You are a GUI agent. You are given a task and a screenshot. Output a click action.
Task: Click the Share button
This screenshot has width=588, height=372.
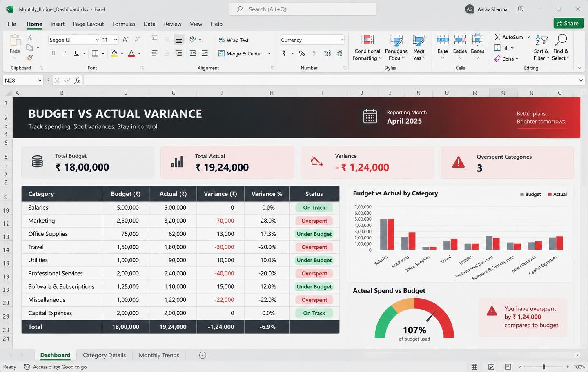pos(568,23)
